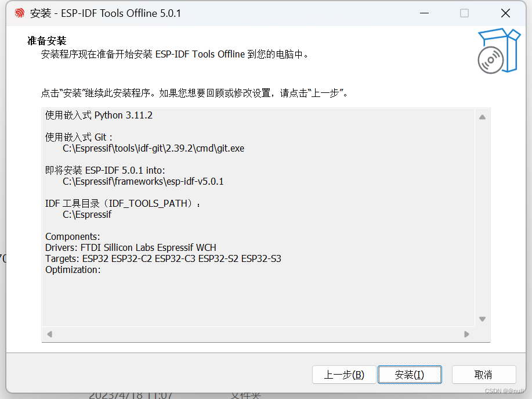Click the right arrow of horizontal scrollbar
This screenshot has width=532, height=399.
(x=466, y=334)
